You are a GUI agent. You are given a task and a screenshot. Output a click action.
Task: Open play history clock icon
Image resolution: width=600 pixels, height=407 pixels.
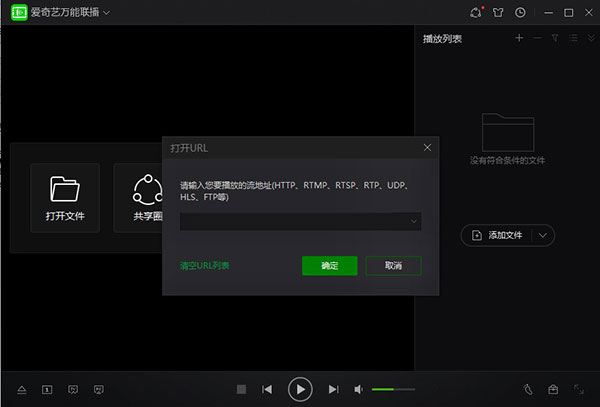[520, 13]
